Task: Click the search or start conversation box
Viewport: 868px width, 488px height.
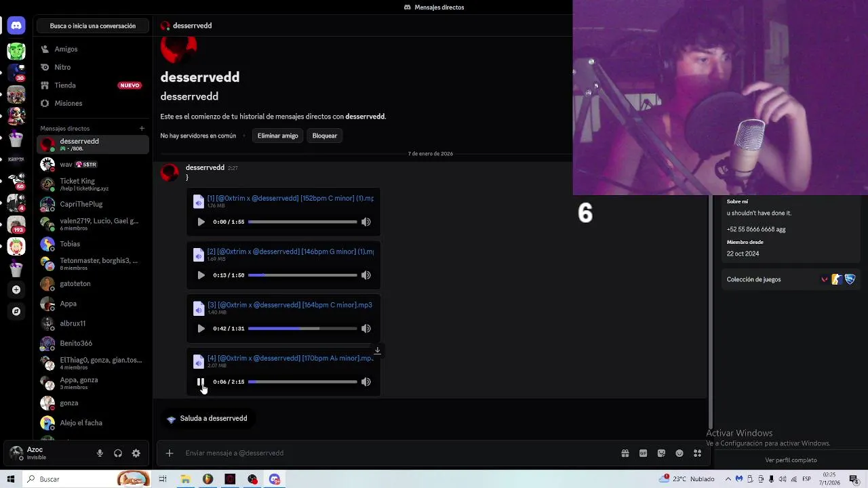Action: [93, 26]
